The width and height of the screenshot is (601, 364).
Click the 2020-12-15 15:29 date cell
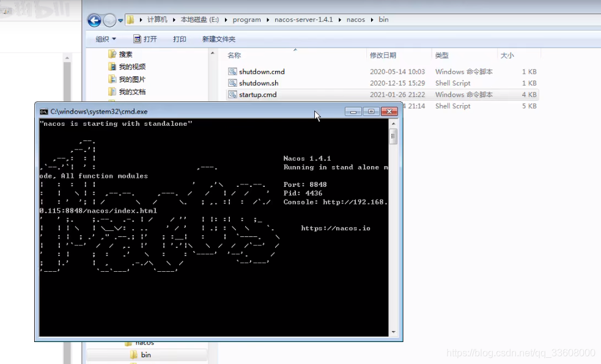point(397,83)
